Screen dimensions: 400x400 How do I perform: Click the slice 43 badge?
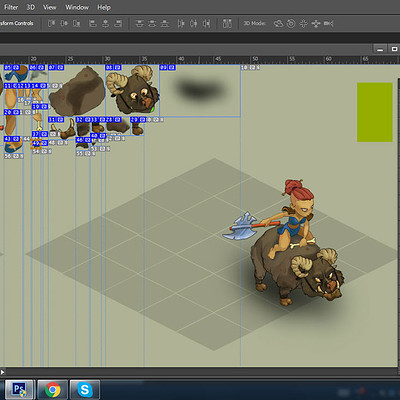coord(12,139)
